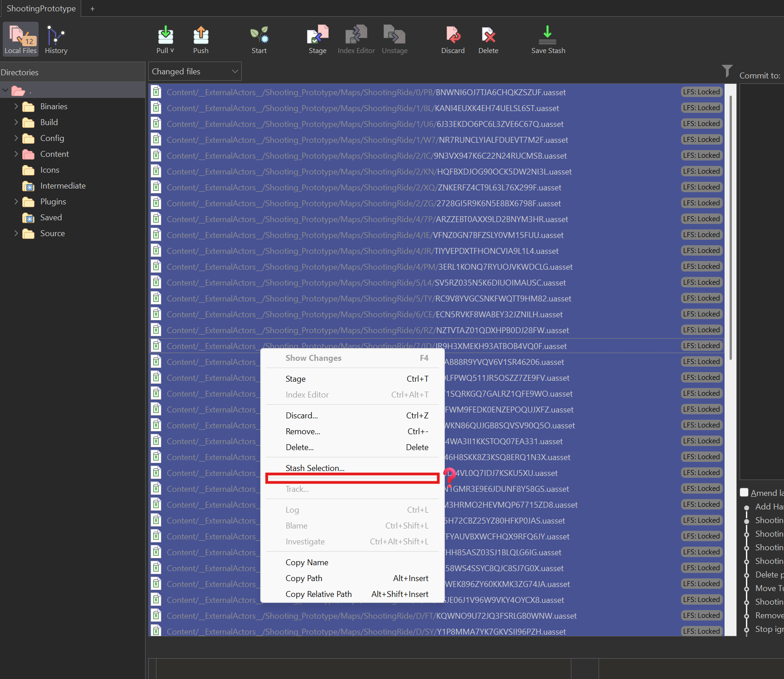Click file icon of BNWNI6OJ7TJA6CHQKZSZUF.uasset

coord(156,92)
